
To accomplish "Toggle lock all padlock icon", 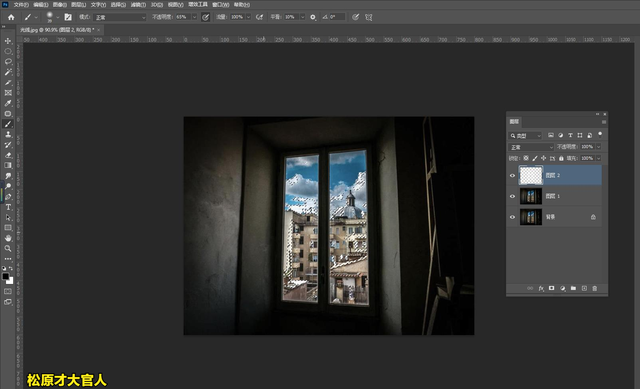I will click(x=561, y=158).
